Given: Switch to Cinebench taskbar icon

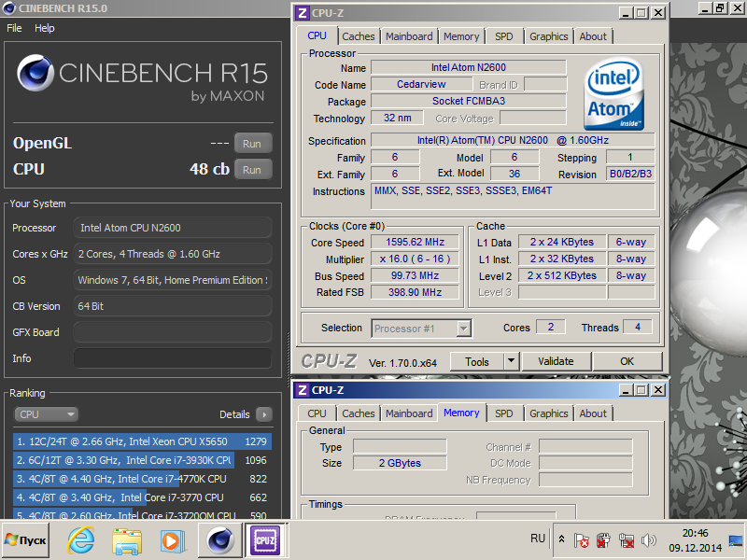Looking at the screenshot, I should point(219,540).
